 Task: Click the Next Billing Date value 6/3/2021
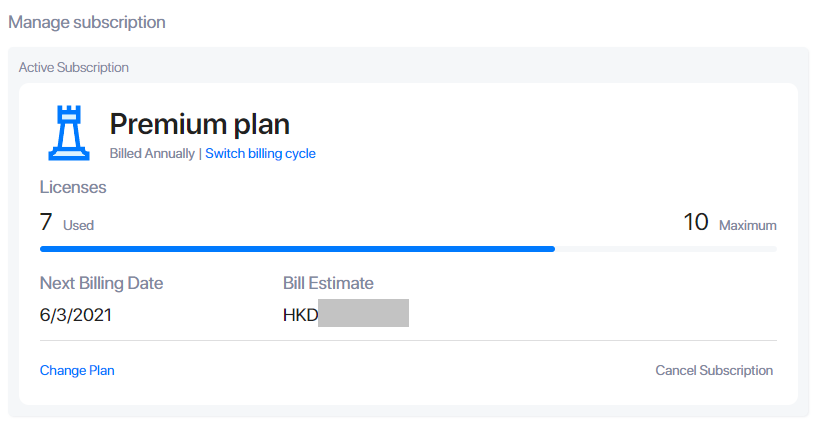click(x=76, y=315)
